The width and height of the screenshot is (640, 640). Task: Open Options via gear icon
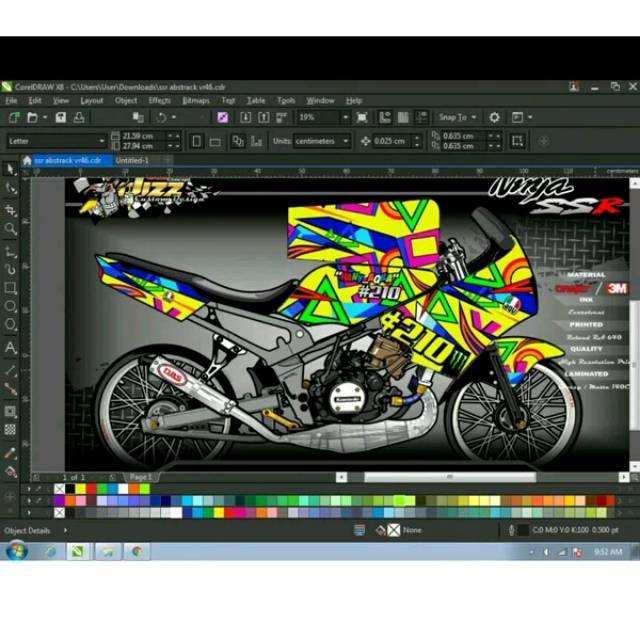click(x=494, y=118)
